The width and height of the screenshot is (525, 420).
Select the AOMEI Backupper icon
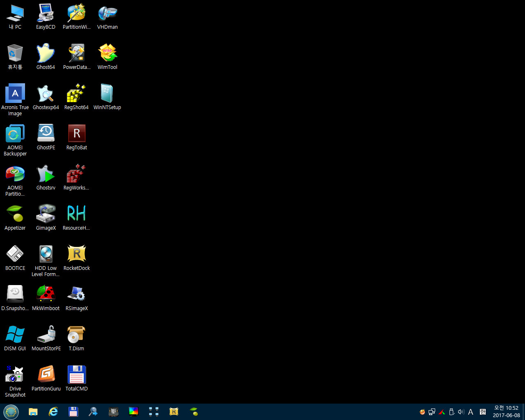click(x=15, y=140)
